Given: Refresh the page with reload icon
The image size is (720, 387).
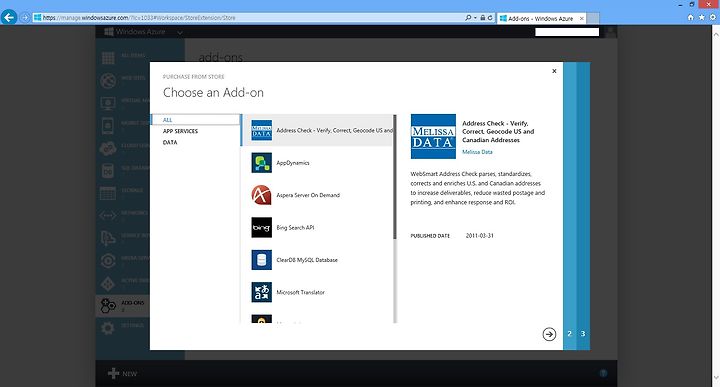Looking at the screenshot, I should [x=490, y=18].
